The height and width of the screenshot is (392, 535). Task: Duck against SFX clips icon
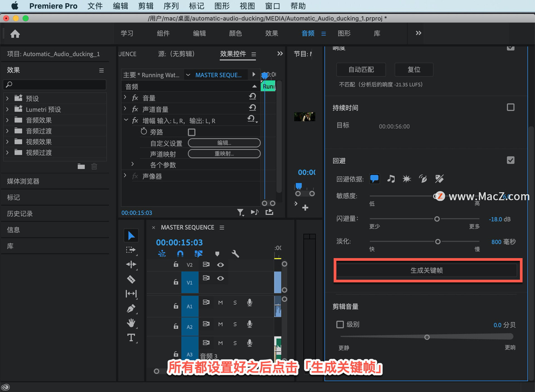point(407,179)
